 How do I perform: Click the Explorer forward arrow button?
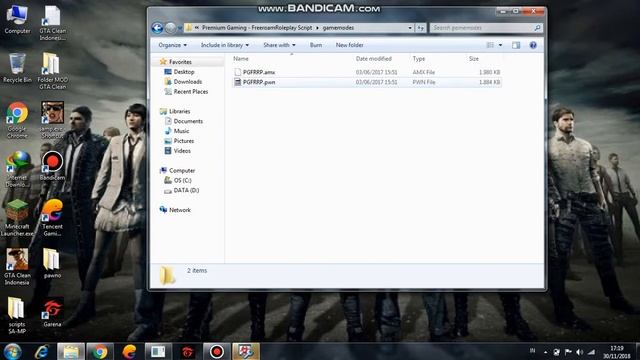pyautogui.click(x=171, y=28)
